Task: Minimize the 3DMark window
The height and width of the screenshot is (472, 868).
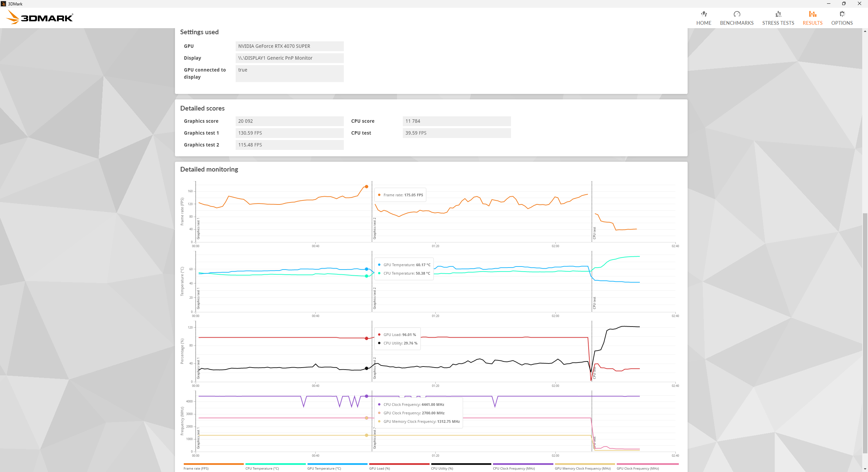Action: pos(828,4)
